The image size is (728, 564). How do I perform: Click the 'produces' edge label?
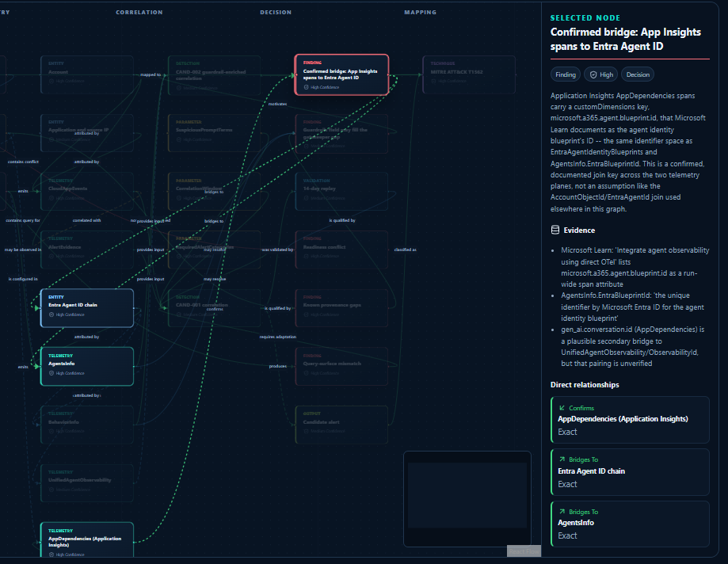click(277, 366)
